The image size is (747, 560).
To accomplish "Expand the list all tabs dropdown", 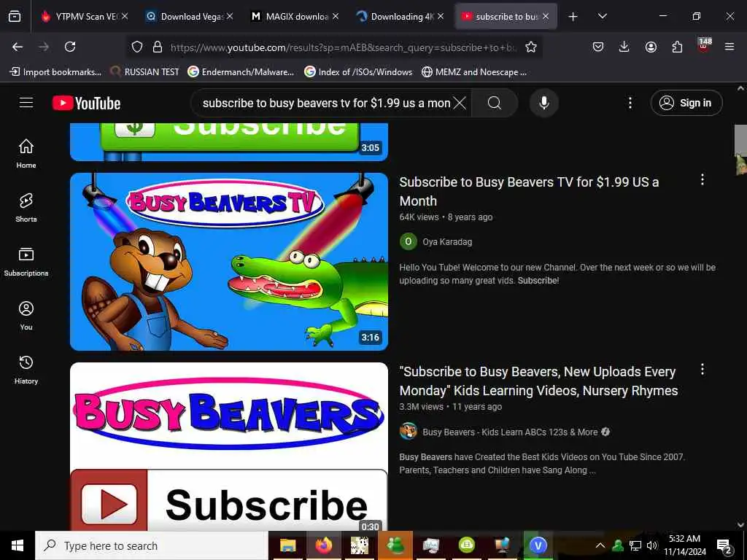I will pos(602,16).
